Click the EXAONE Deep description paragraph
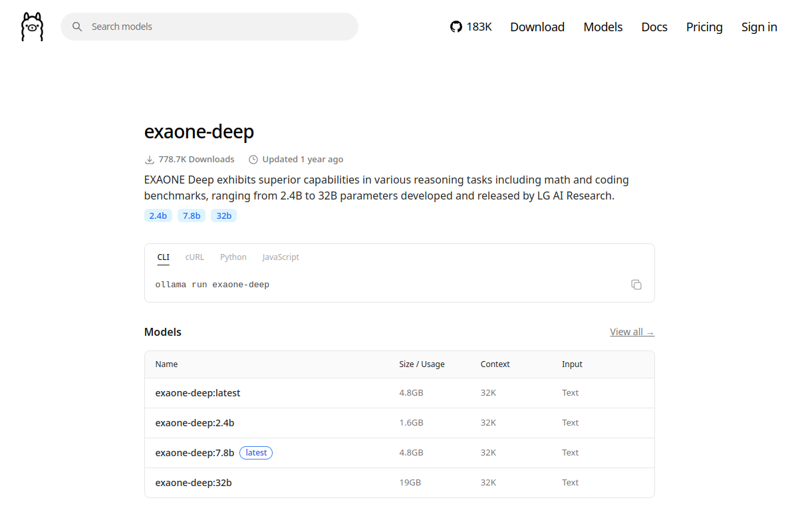Image resolution: width=798 pixels, height=532 pixels. point(386,188)
